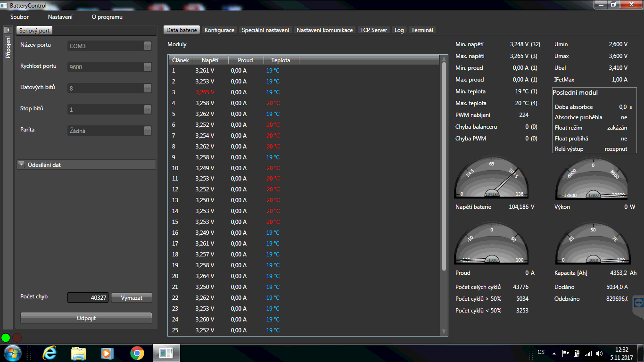Open the File Explorer taskbar icon

(x=79, y=353)
